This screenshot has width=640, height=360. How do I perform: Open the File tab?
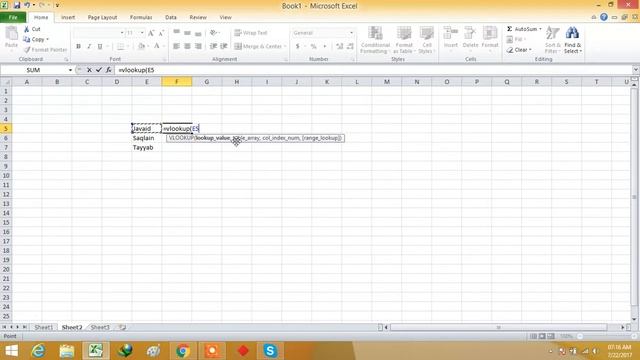[x=13, y=17]
